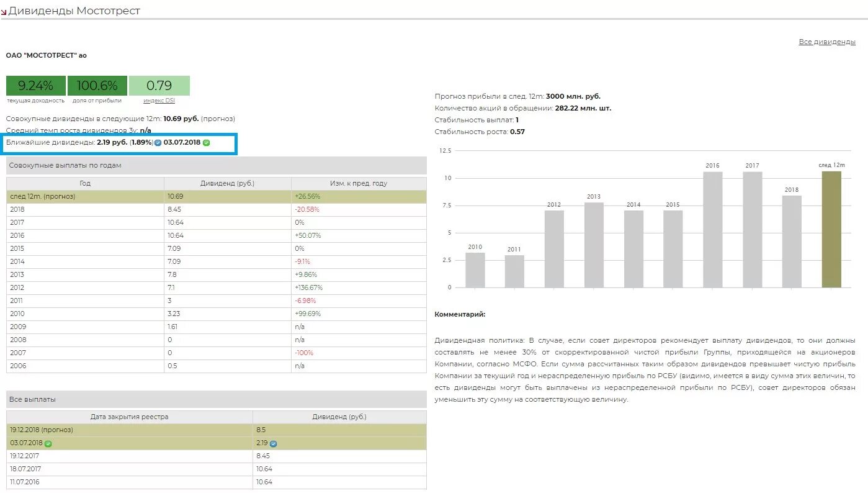
Task: Click the 0.79 DSI index badge
Action: (x=159, y=86)
